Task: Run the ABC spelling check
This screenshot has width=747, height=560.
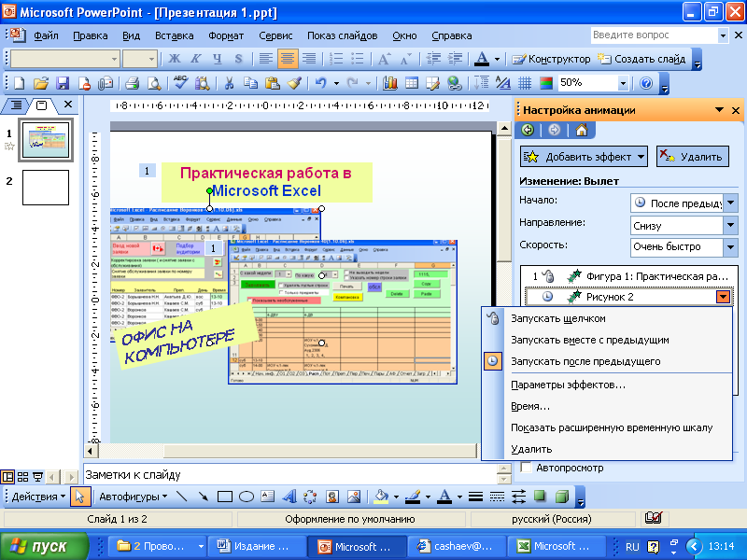Action: coord(180,82)
